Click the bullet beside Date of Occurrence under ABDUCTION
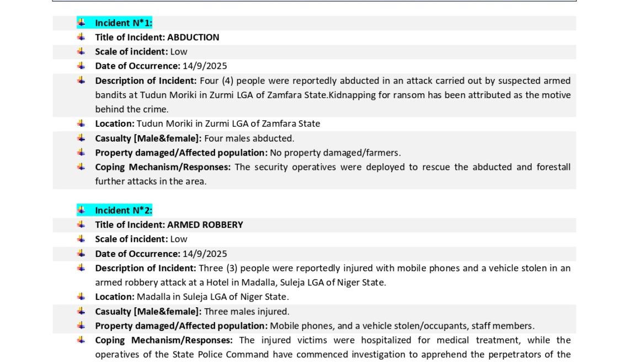 [x=81, y=66]
